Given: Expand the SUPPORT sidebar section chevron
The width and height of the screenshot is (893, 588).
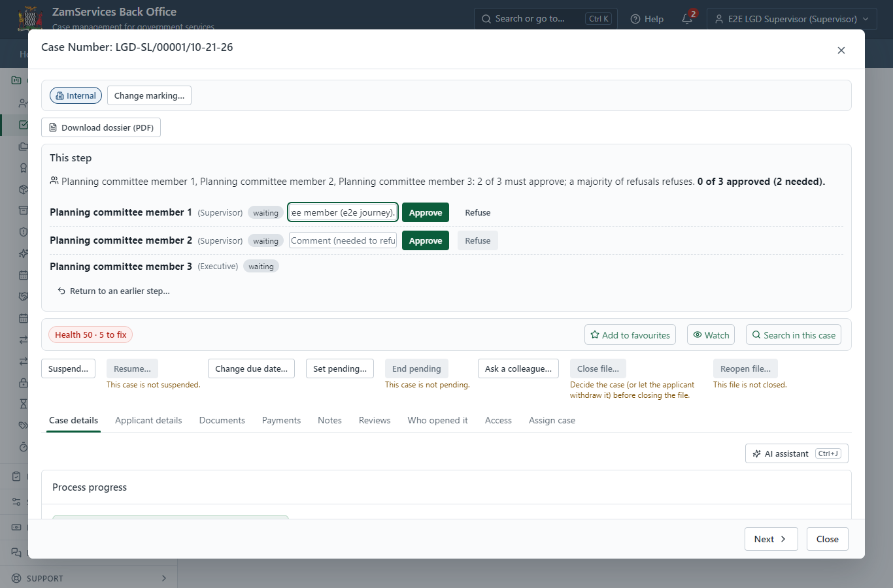Looking at the screenshot, I should tap(164, 578).
